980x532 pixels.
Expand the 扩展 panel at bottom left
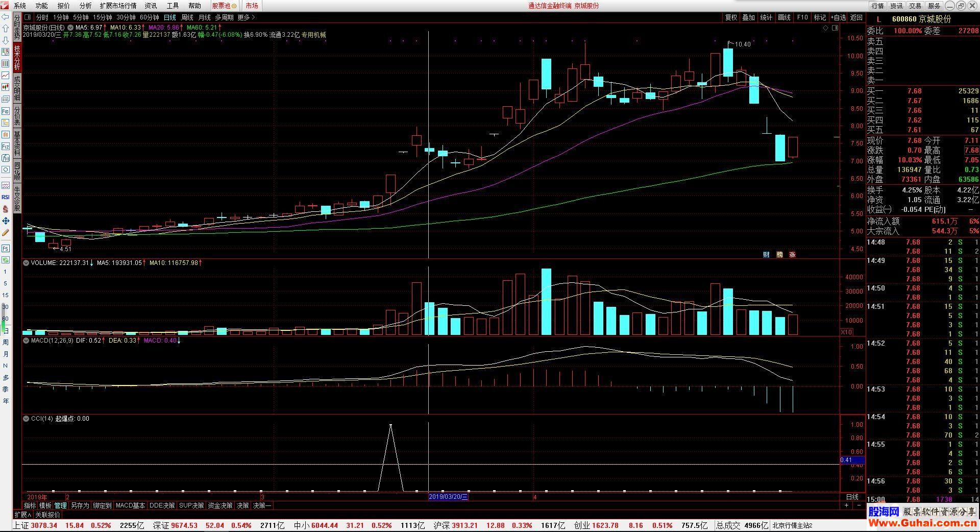coord(23,515)
